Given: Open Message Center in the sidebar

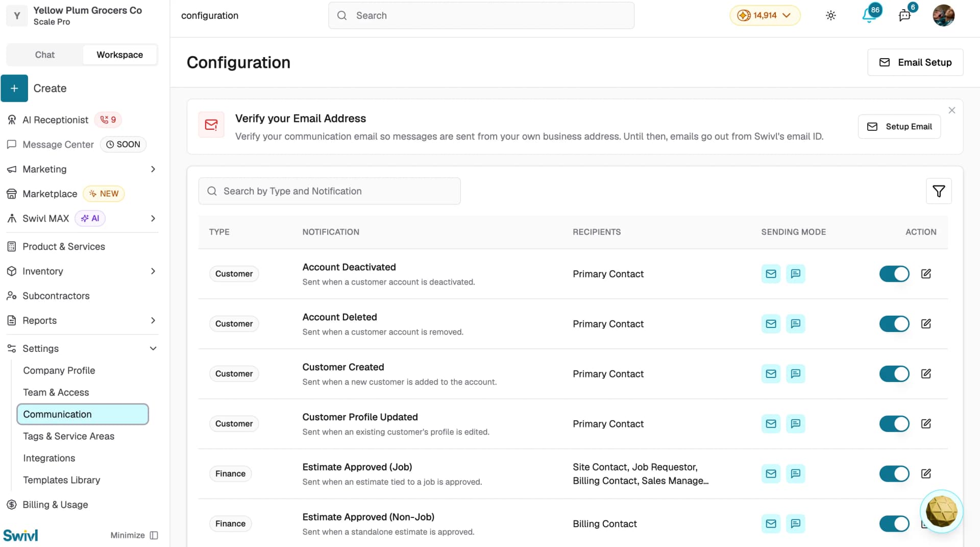Looking at the screenshot, I should pyautogui.click(x=58, y=145).
